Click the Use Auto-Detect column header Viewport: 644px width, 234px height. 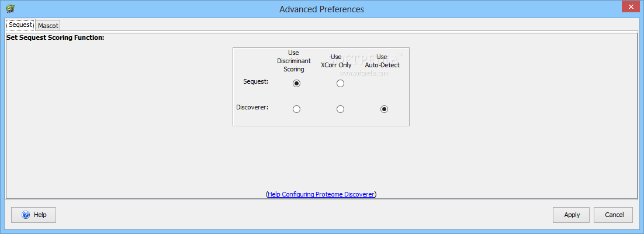pyautogui.click(x=382, y=61)
